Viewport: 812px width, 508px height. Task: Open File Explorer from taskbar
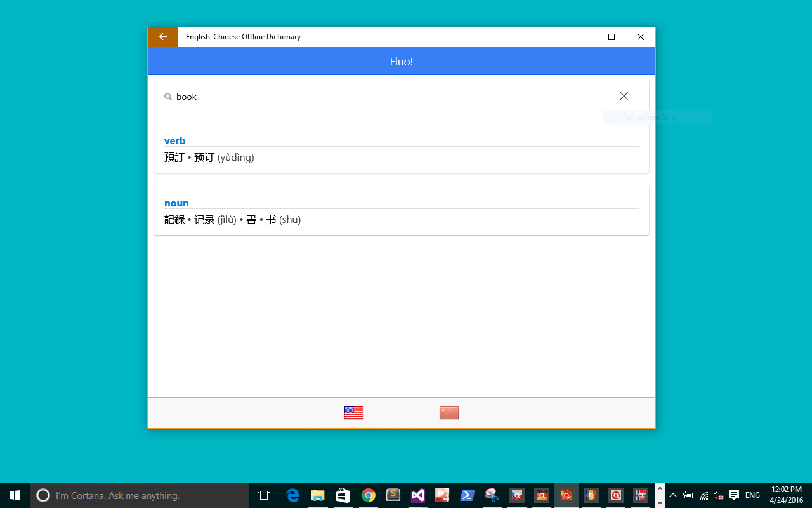(318, 495)
